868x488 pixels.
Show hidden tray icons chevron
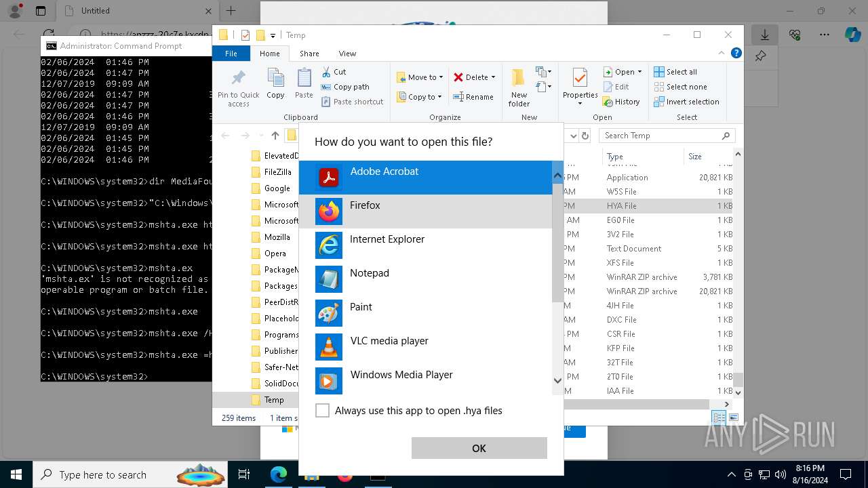pos(731,474)
